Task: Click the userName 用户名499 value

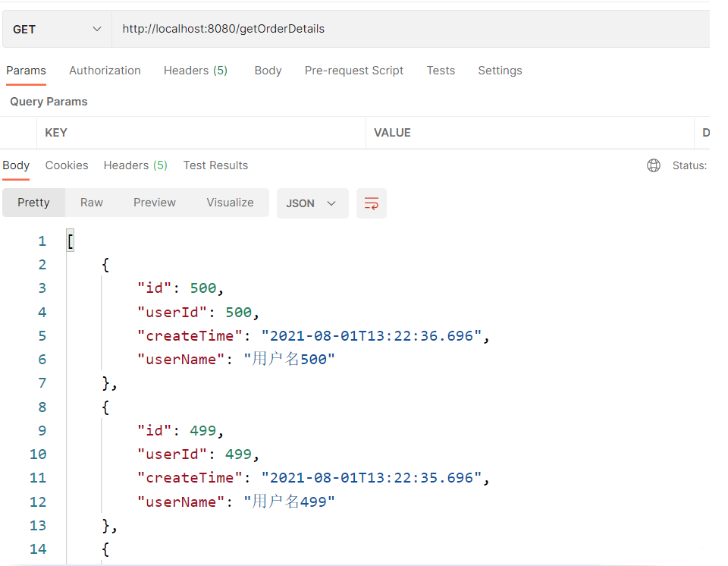Action: 289,502
